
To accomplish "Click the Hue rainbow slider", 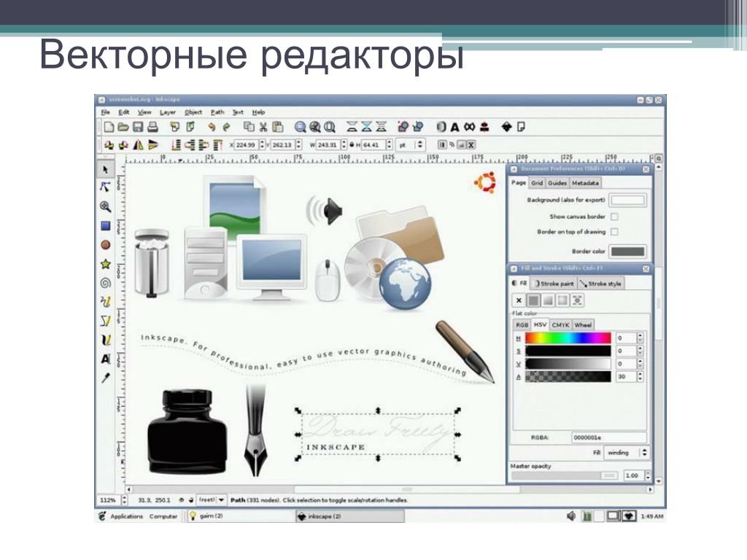I will pyautogui.click(x=568, y=338).
